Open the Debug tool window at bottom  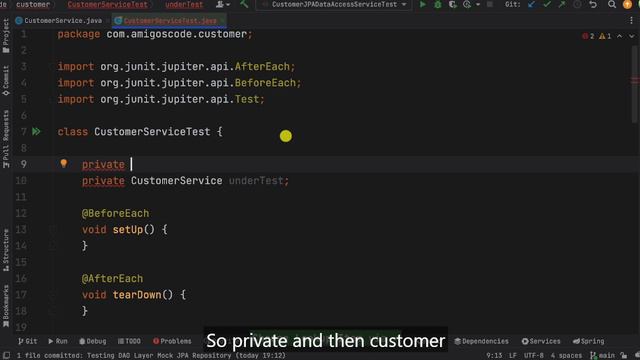click(93, 341)
